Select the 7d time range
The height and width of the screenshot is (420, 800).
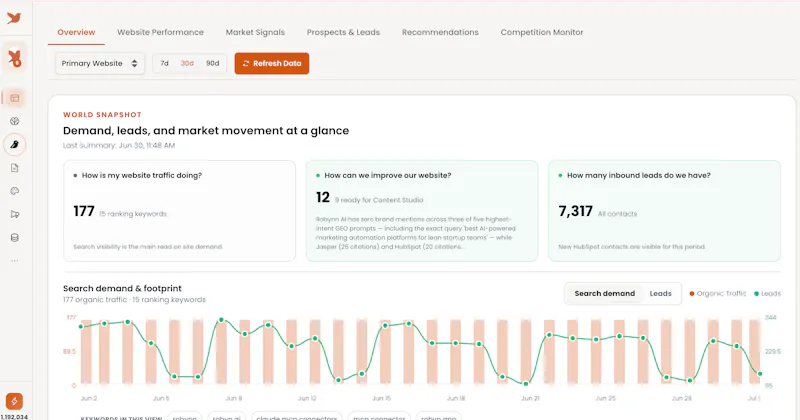point(164,63)
